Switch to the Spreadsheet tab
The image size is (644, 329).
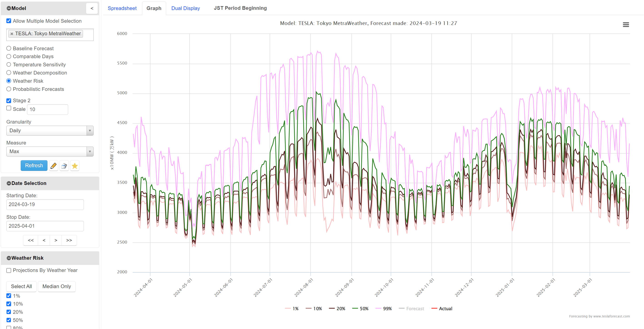[x=122, y=8]
